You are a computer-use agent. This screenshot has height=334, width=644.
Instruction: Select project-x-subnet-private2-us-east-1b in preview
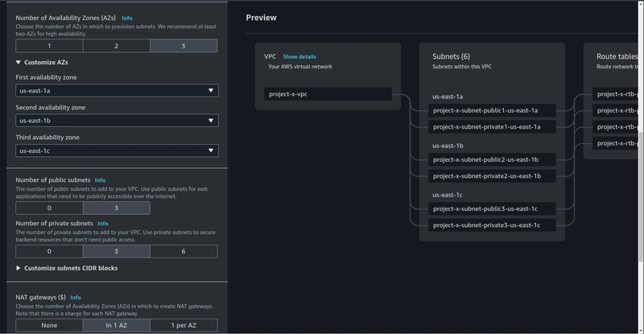pos(492,175)
